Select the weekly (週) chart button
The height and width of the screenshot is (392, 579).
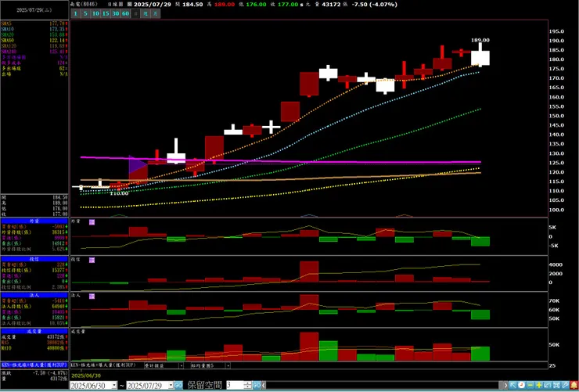coord(146,13)
